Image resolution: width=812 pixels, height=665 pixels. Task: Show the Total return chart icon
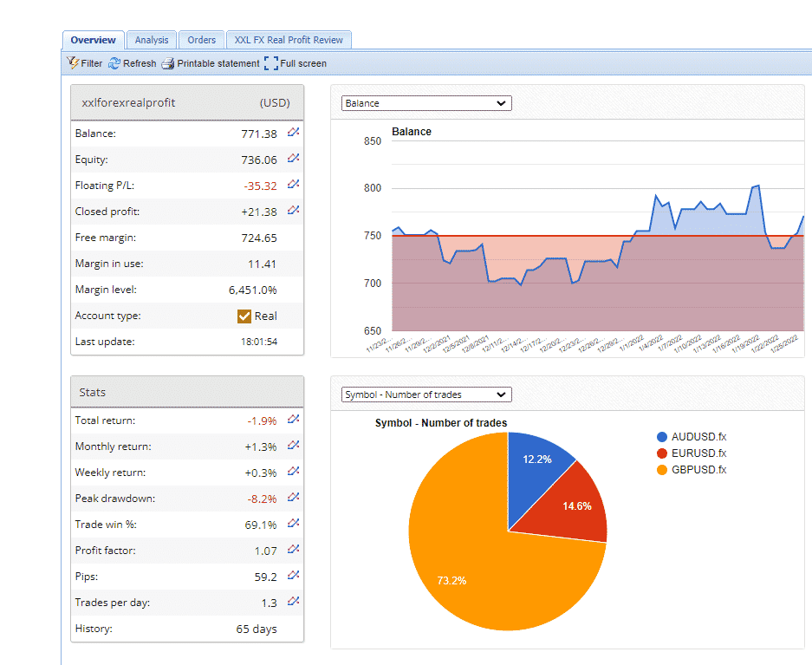tap(294, 420)
